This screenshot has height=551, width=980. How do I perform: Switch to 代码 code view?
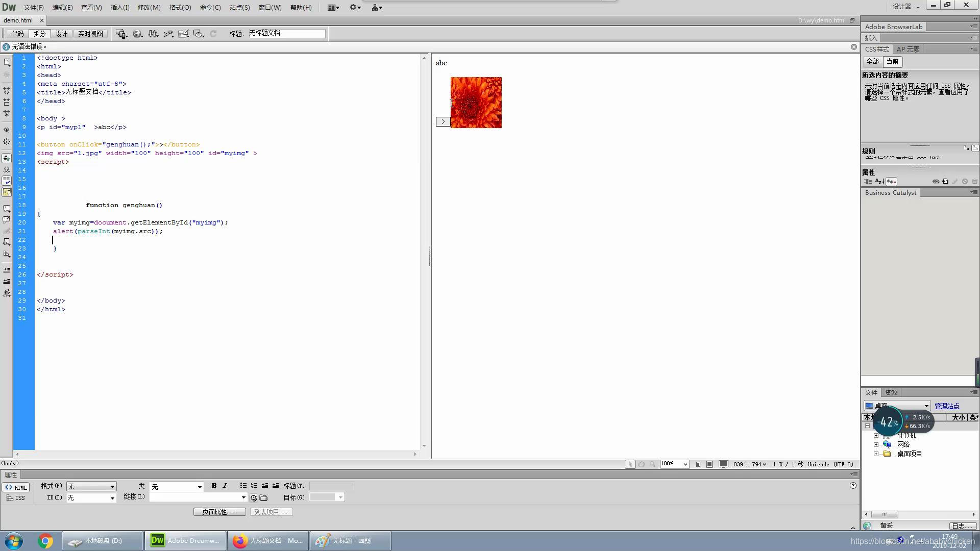17,34
